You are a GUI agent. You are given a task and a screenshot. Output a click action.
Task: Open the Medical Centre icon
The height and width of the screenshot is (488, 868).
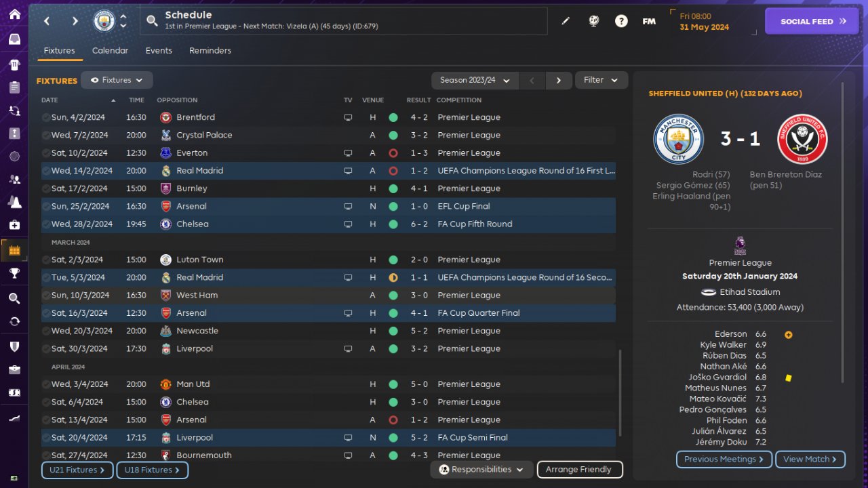[14, 225]
